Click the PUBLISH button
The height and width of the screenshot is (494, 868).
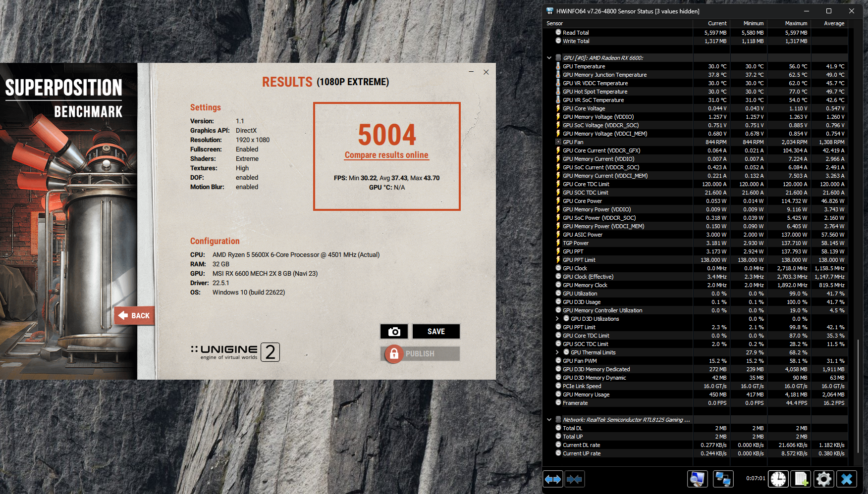point(420,353)
